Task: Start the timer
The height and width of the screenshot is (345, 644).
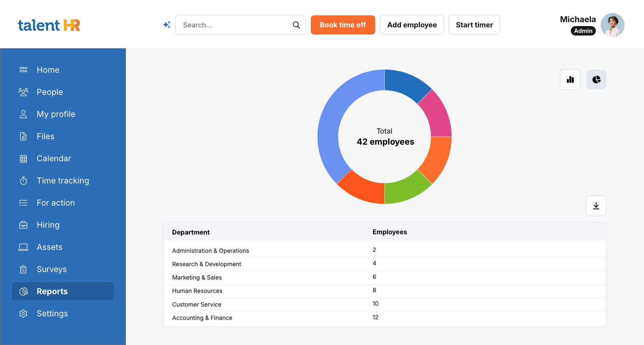Action: (x=474, y=25)
